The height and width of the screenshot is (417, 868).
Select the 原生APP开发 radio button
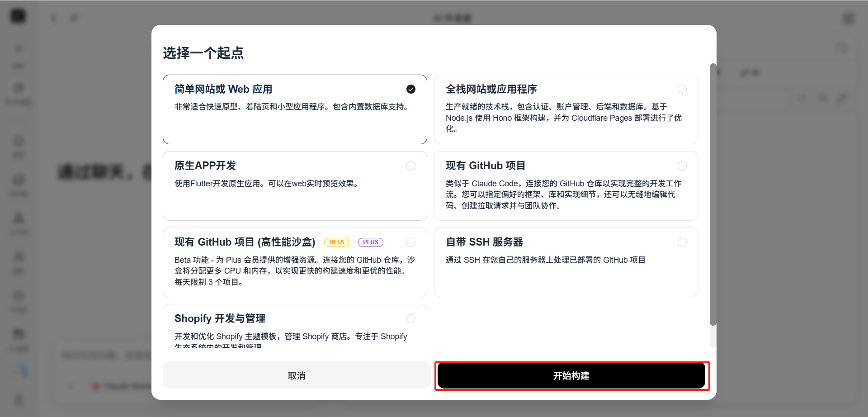tap(410, 166)
